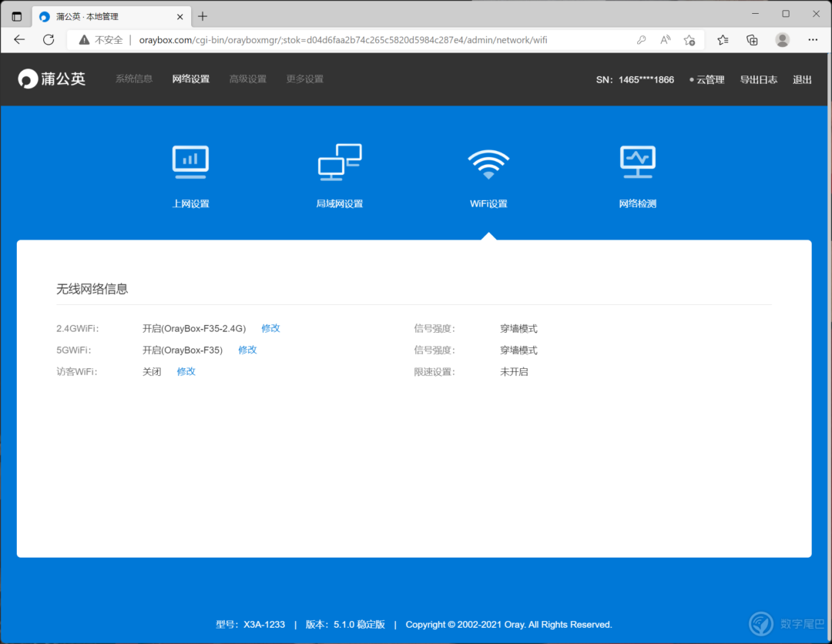Image resolution: width=832 pixels, height=644 pixels.
Task: Click 穿墙模式 in the 5GWiFi row
Action: coord(519,350)
